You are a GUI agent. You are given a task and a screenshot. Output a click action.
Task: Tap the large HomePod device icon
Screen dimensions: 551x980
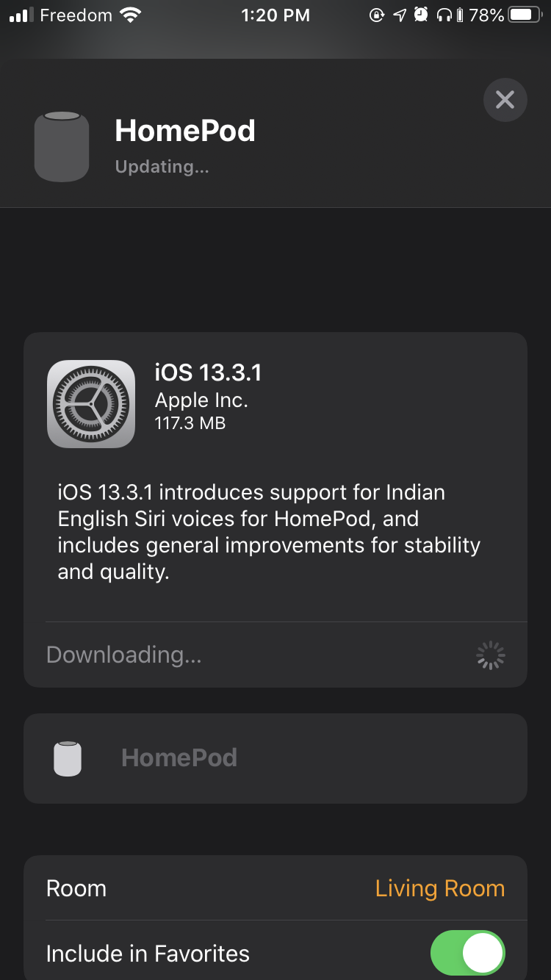pyautogui.click(x=62, y=146)
